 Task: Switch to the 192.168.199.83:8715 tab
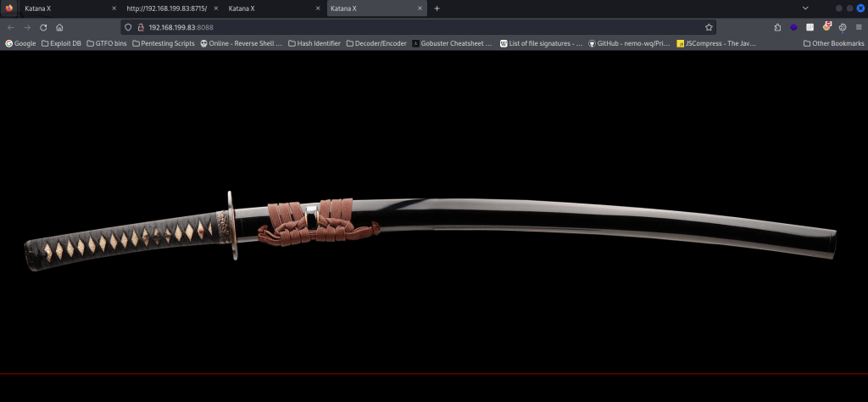(165, 8)
